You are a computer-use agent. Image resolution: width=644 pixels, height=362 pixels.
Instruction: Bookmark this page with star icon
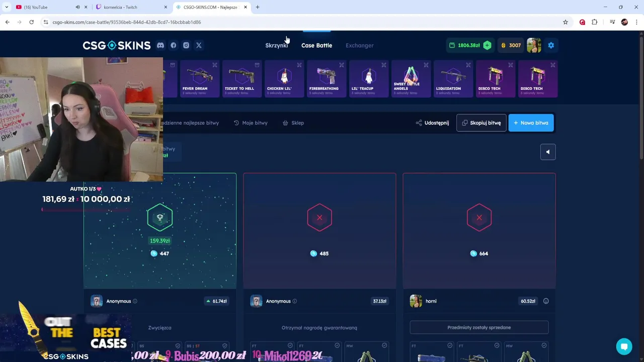coord(566,22)
